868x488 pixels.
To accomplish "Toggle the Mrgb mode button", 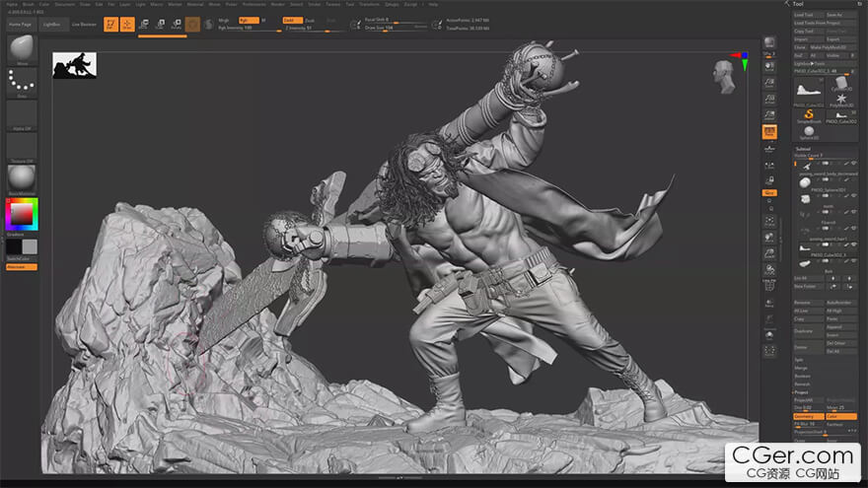I will [224, 20].
